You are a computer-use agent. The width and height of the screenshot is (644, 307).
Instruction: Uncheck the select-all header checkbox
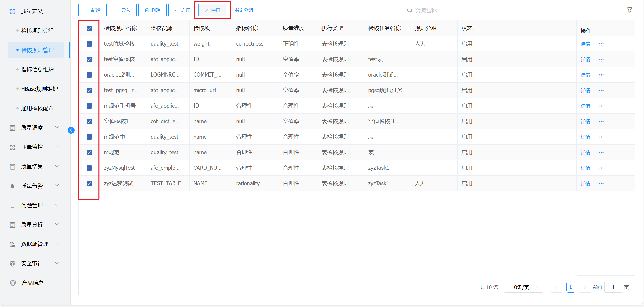pyautogui.click(x=89, y=28)
